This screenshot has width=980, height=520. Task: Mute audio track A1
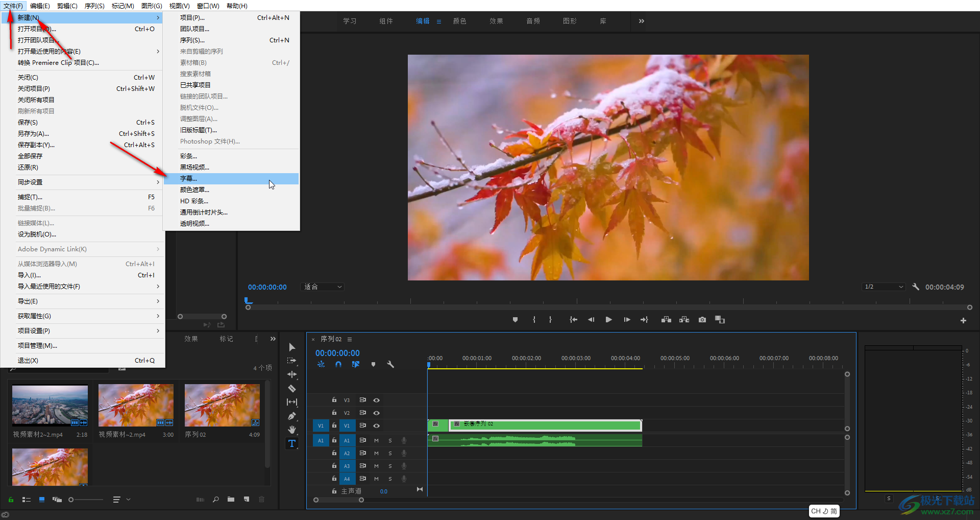tap(377, 441)
